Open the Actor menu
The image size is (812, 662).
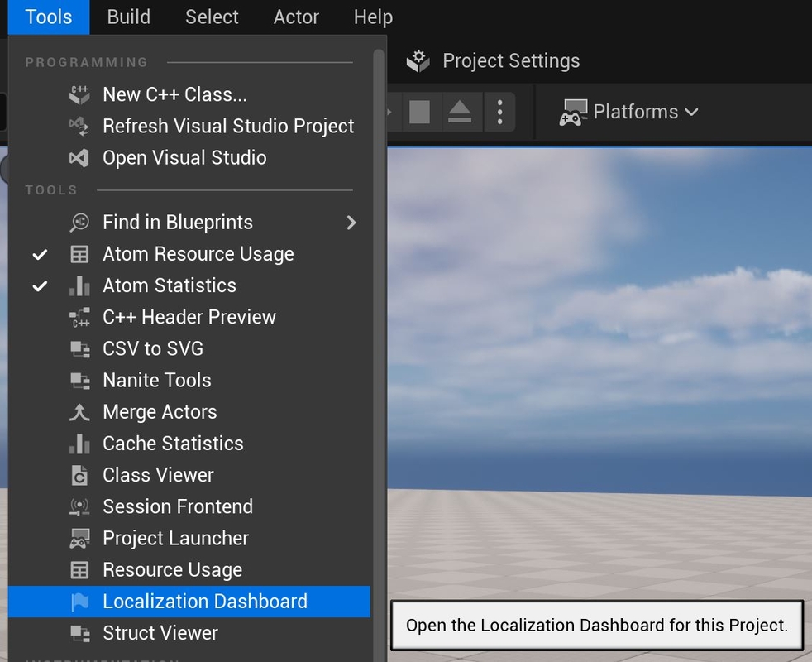295,17
